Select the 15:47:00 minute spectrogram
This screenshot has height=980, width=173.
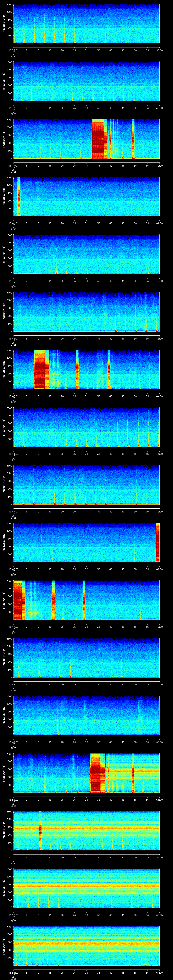(x=86, y=600)
